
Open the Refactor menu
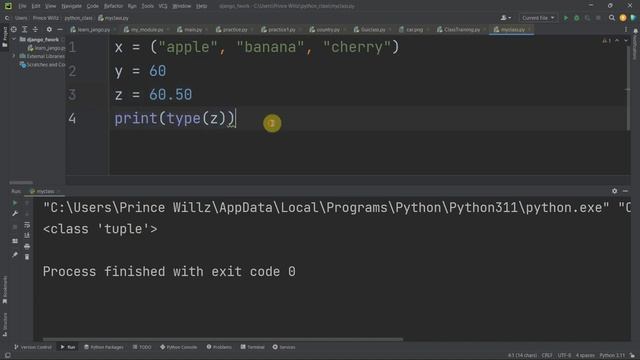point(113,6)
